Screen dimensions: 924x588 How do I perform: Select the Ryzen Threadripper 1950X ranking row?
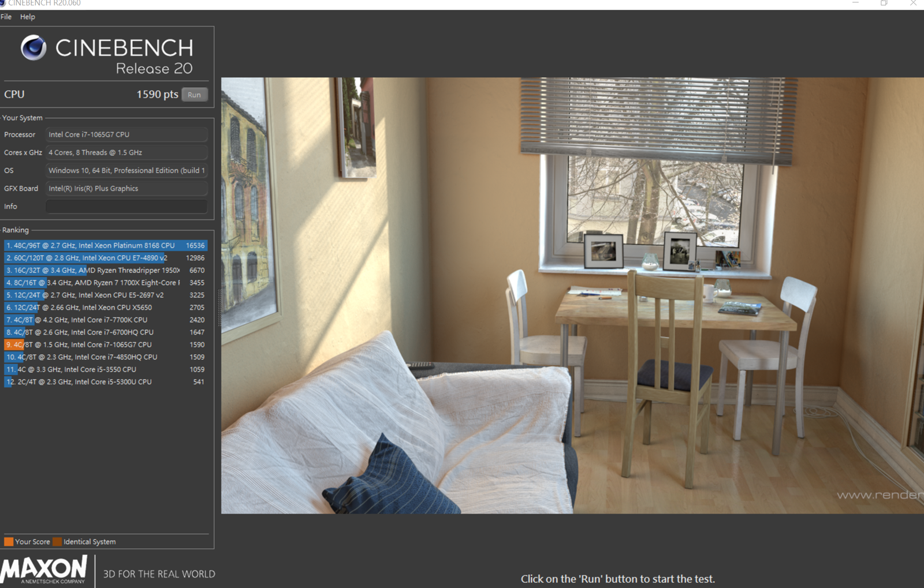pos(105,270)
